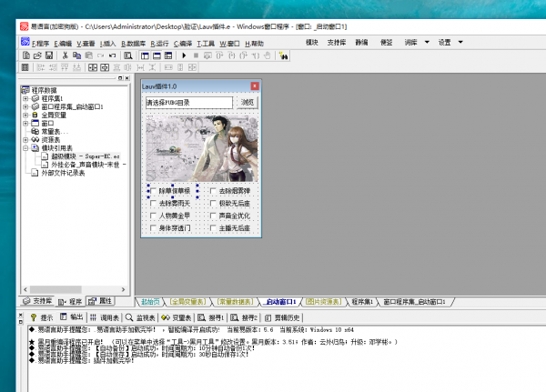Image resolution: width=546 pixels, height=392 pixels.
Task: Check the 去除雾雨天 checkbox
Action: point(153,203)
